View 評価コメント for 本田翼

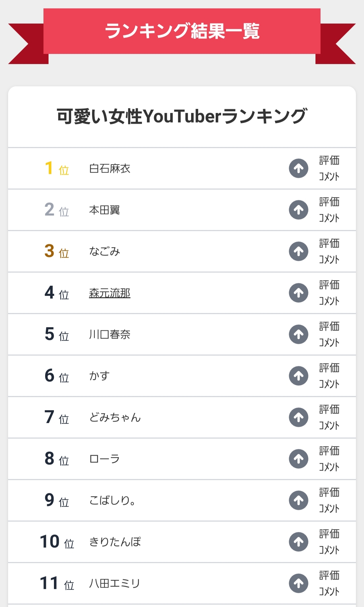tap(329, 210)
